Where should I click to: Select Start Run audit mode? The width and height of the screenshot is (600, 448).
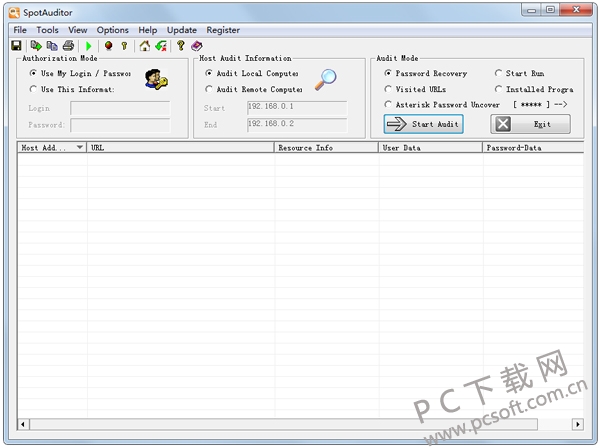point(519,73)
